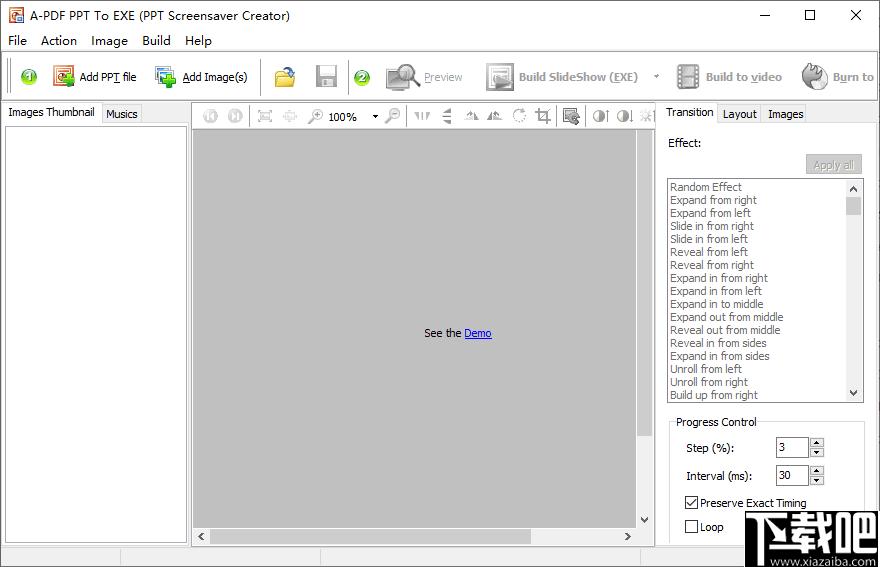Click the effect list scroll-down arrow
Image resolution: width=880 pixels, height=567 pixels.
853,393
